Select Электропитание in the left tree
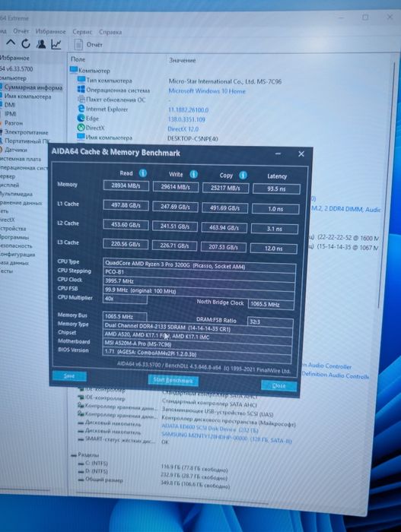Viewport: 401px width, 532px height. (x=26, y=132)
